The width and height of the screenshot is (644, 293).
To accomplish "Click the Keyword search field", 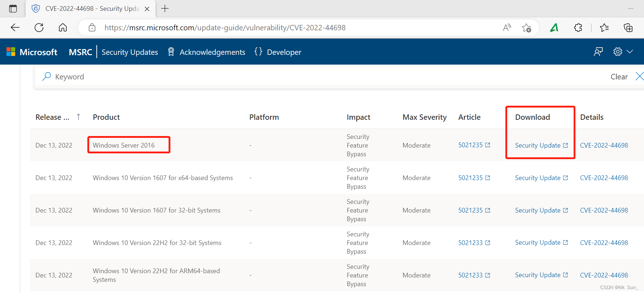I will (x=325, y=76).
